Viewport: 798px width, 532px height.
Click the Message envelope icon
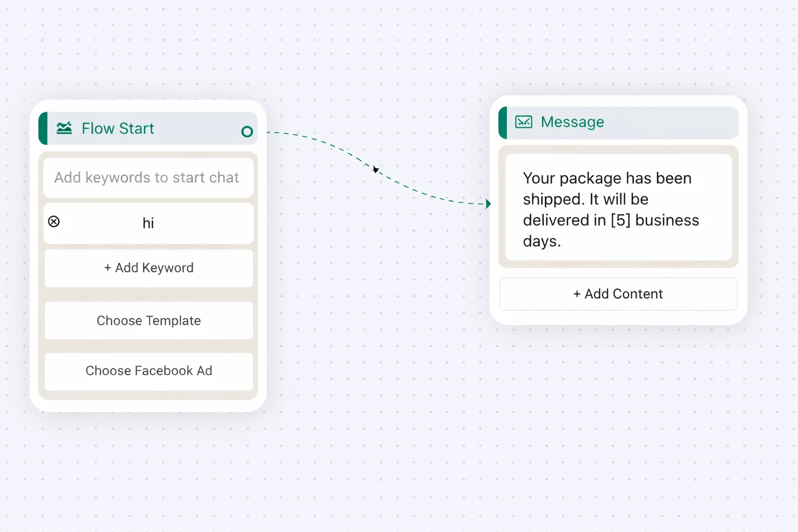pyautogui.click(x=524, y=122)
